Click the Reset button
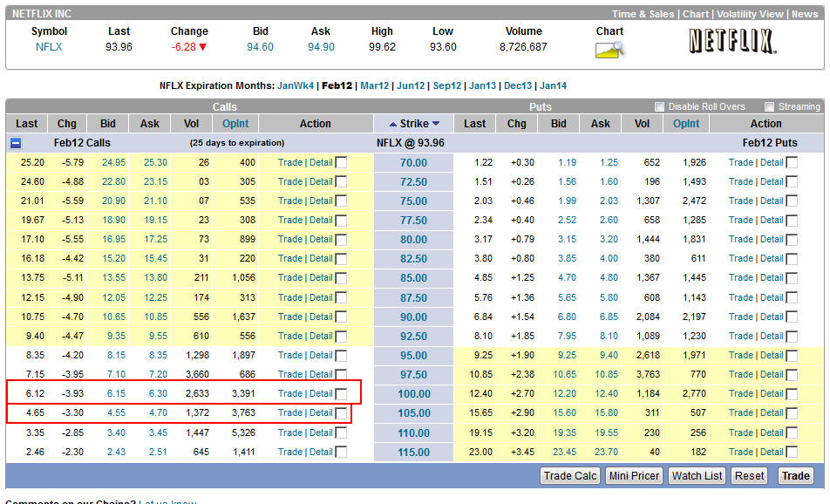The width and height of the screenshot is (830, 504). (x=749, y=476)
